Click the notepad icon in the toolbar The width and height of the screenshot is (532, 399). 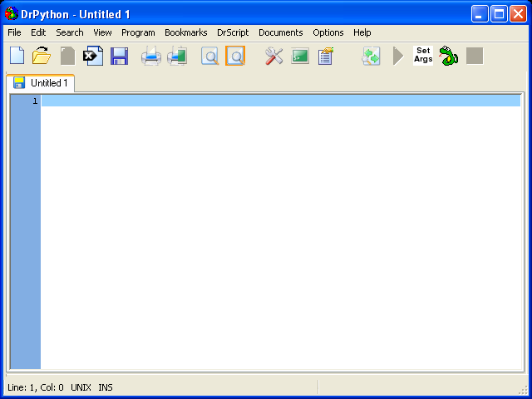[x=326, y=56]
